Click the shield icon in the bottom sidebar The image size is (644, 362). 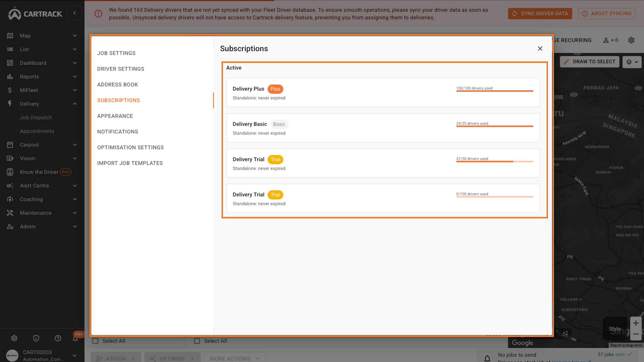(36, 338)
